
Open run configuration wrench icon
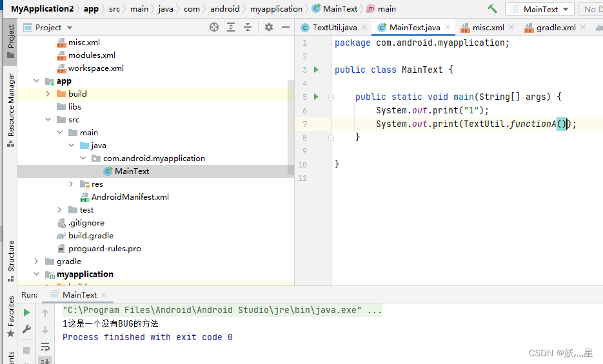pos(26,329)
